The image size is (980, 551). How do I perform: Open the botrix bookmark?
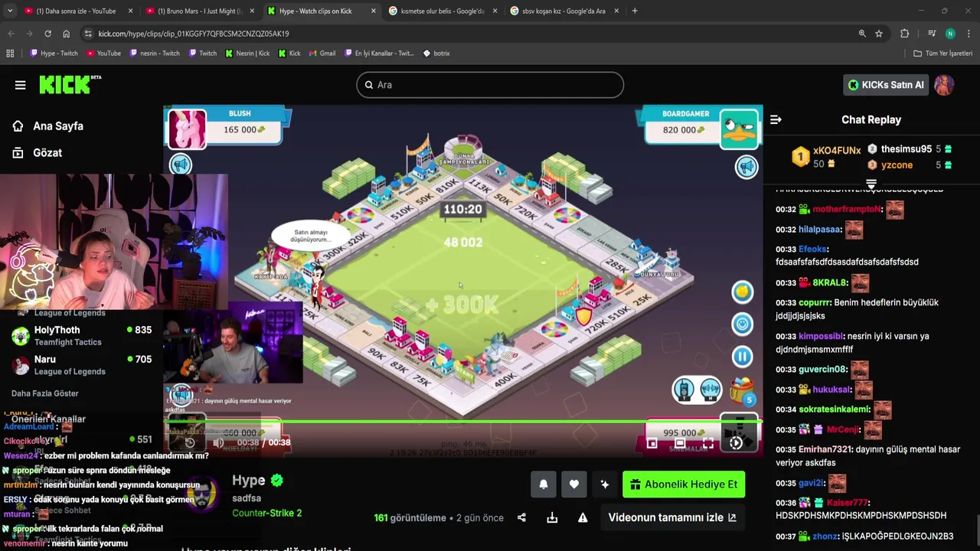(436, 54)
